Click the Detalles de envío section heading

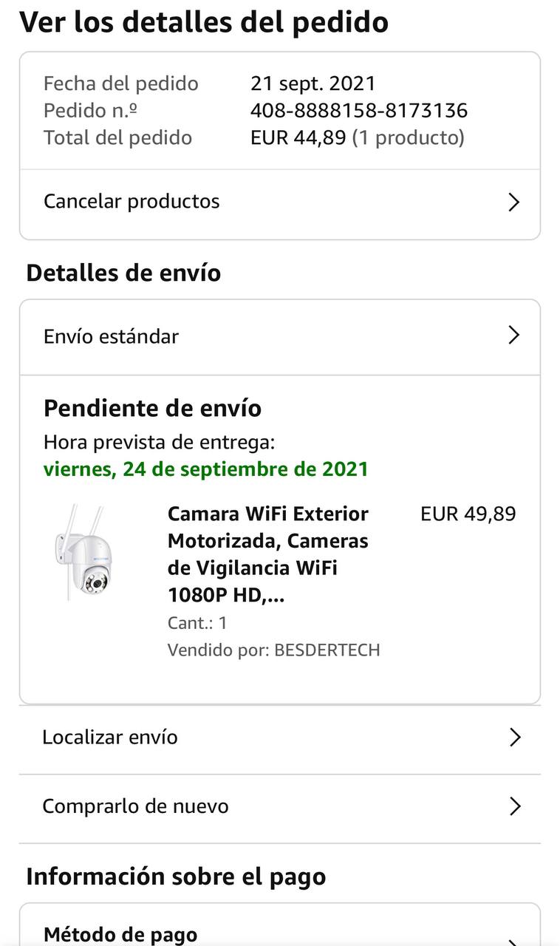123,273
